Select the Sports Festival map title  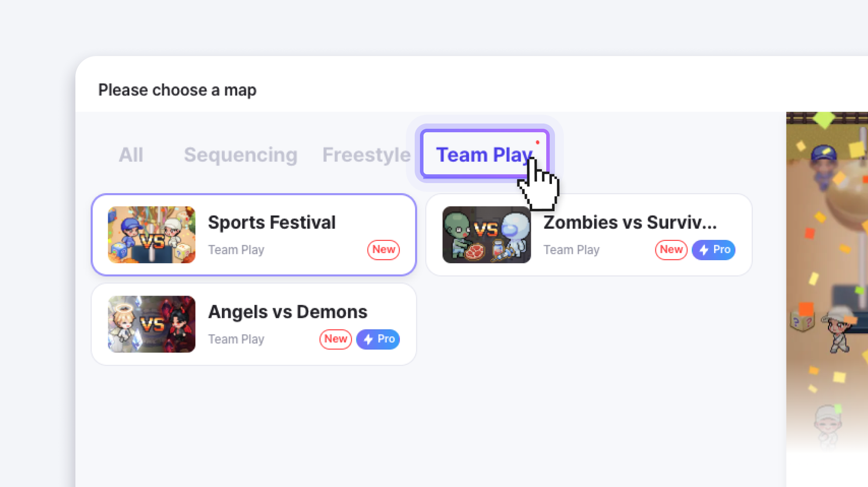click(272, 222)
